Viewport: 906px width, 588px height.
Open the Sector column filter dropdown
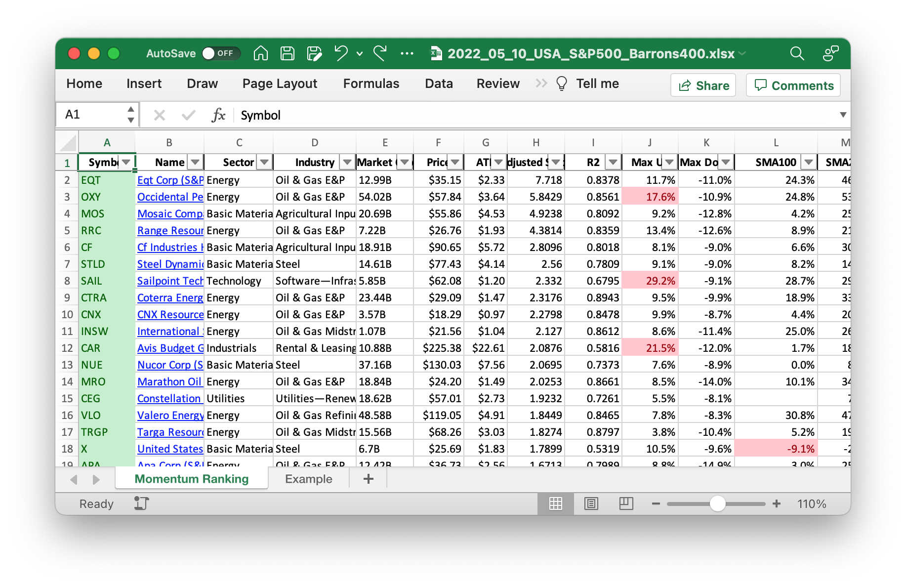click(264, 162)
